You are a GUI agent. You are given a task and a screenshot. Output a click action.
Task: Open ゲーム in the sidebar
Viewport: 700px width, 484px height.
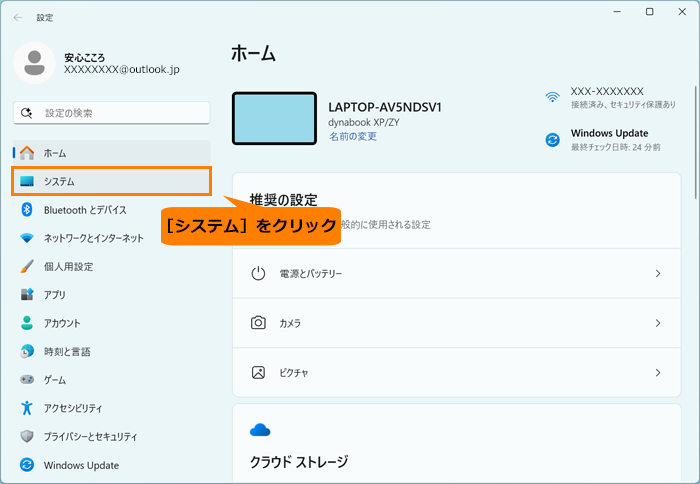pyautogui.click(x=54, y=380)
